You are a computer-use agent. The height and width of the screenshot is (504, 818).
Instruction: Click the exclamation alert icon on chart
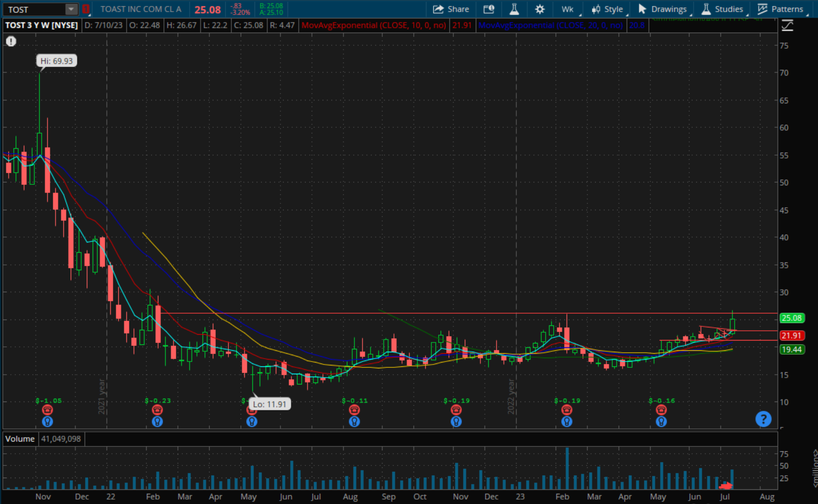11,41
